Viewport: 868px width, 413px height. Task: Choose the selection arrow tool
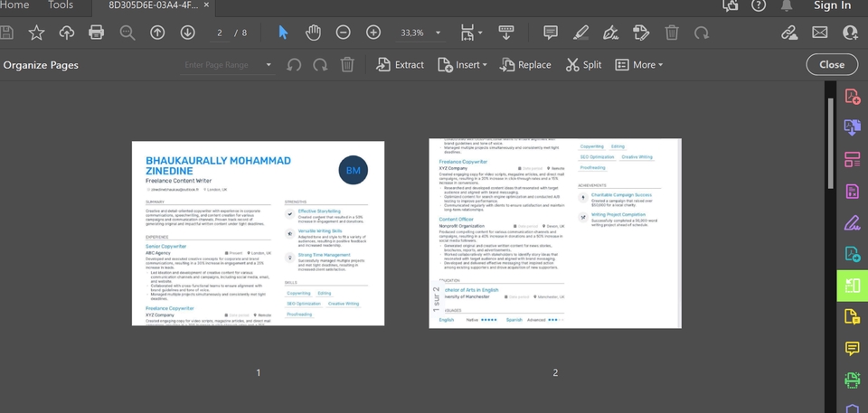point(283,33)
